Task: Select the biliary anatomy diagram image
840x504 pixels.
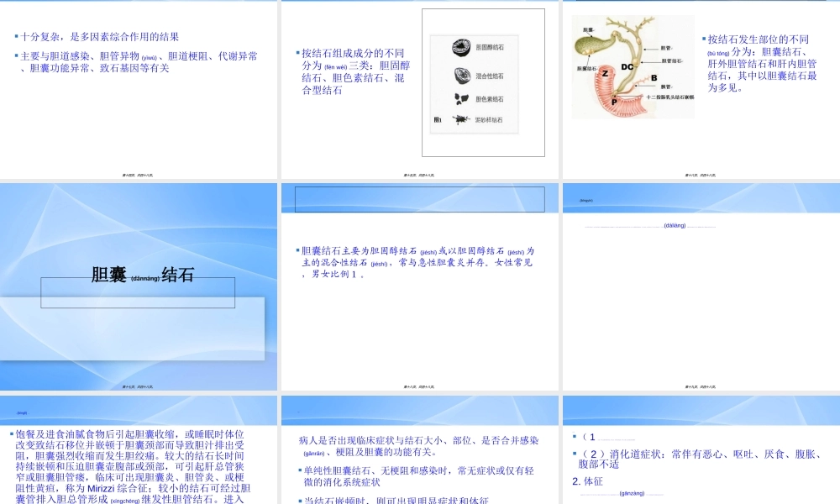Action: pos(633,67)
